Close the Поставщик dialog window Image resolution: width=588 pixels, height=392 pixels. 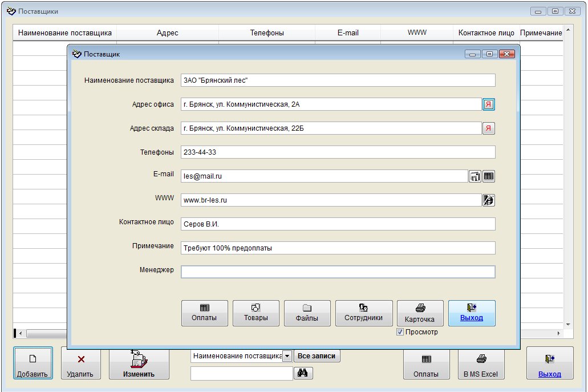[506, 54]
